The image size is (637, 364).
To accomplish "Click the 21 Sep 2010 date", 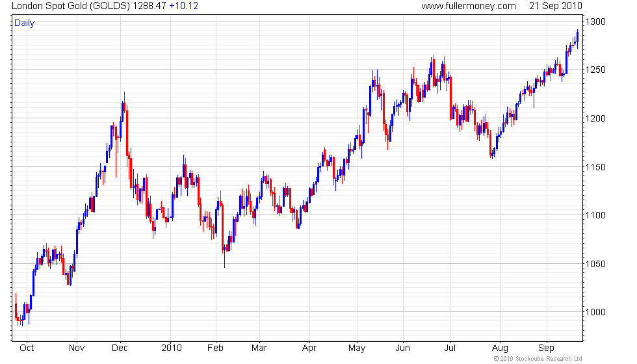I will click(555, 6).
